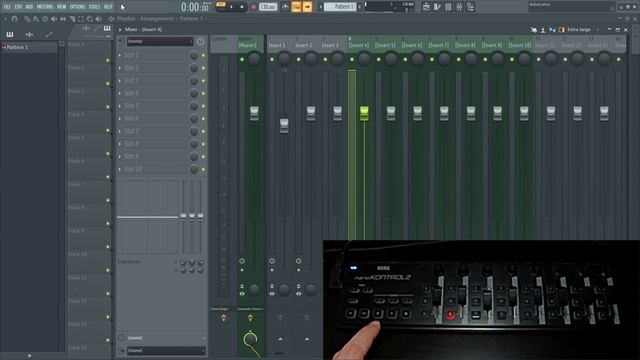This screenshot has width=640, height=360.
Task: Choose the Select tool in playlist toolbar
Action: pos(81,19)
